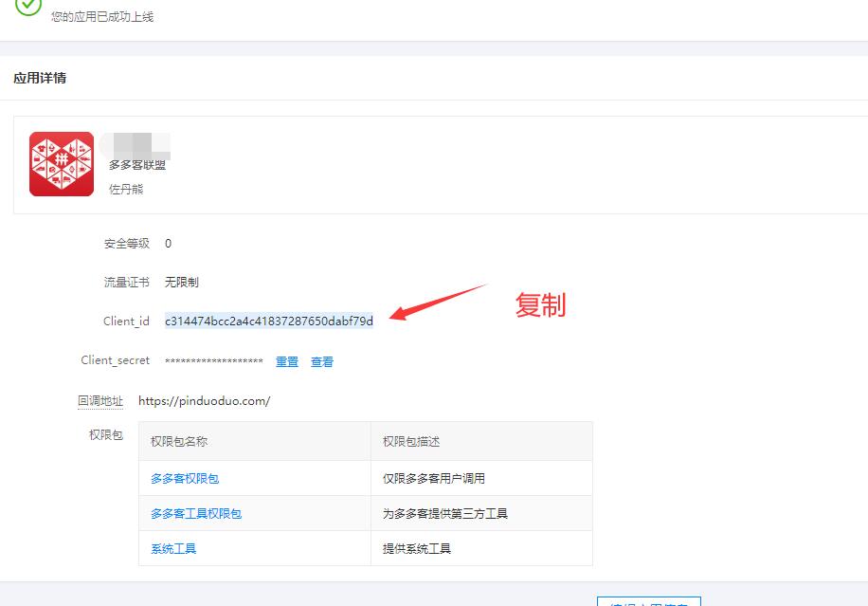Click 重置 to reset the client secret

(287, 361)
